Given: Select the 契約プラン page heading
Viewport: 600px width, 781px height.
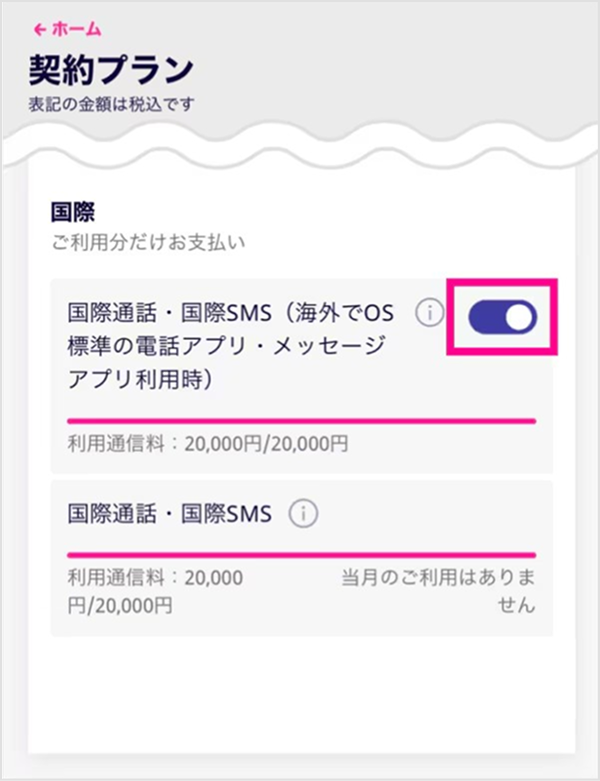Looking at the screenshot, I should [x=111, y=70].
